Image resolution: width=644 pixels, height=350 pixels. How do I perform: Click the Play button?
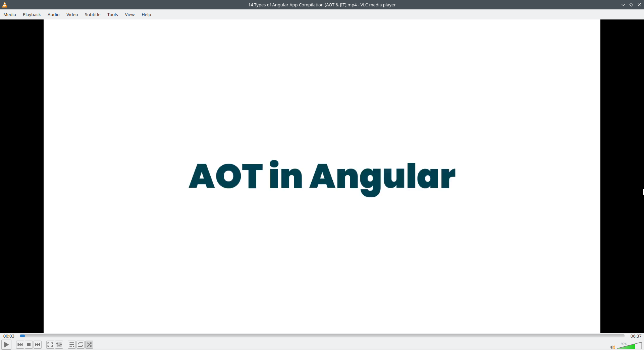tap(6, 345)
